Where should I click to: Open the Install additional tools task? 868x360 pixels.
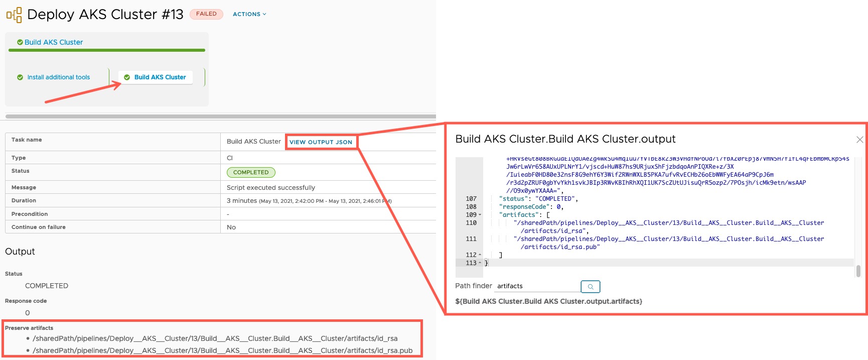pos(59,77)
